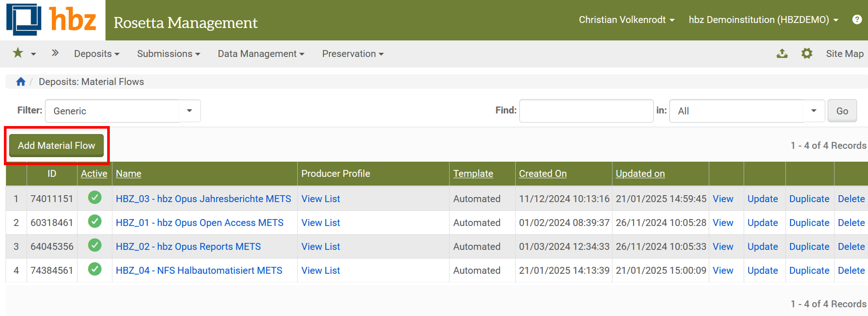The image size is (868, 316).
Task: Expand the Generic filter dropdown
Action: click(x=189, y=111)
